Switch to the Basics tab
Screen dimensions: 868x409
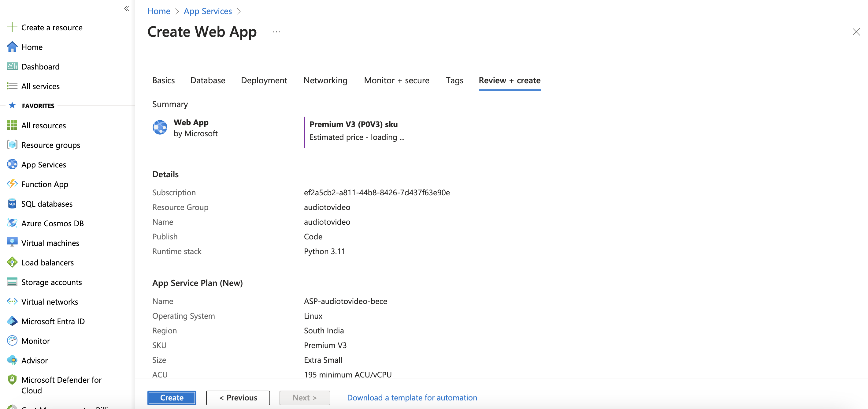click(x=163, y=80)
